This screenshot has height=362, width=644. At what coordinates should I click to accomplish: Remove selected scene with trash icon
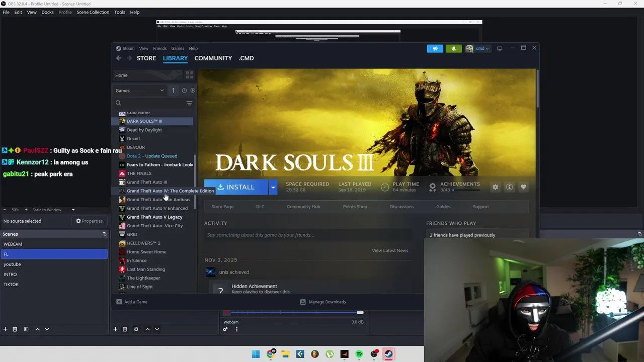(15, 329)
